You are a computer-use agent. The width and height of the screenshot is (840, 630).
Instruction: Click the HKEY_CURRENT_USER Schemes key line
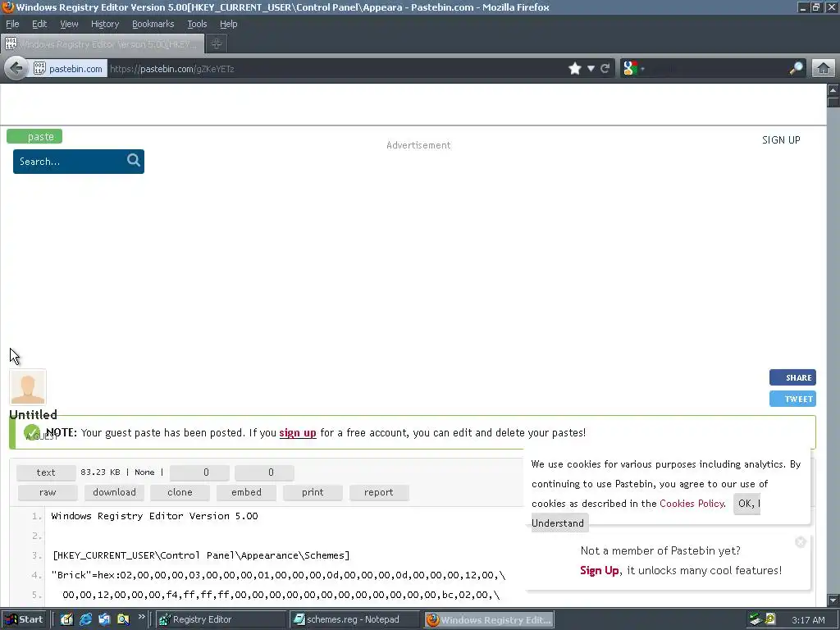tap(201, 555)
